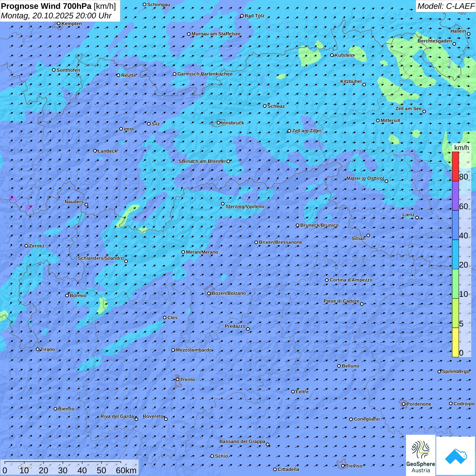
Task: Click the yellow 0-5 km/h legend color
Action: (x=455, y=342)
